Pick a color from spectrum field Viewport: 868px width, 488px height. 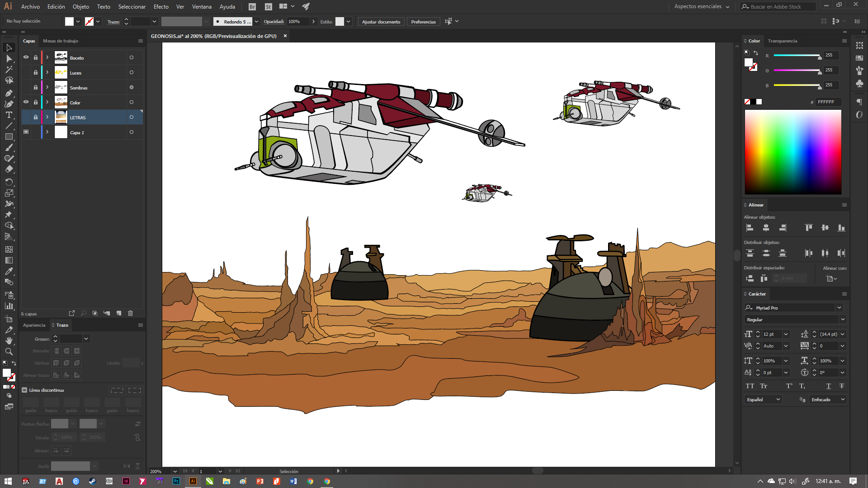[x=793, y=152]
